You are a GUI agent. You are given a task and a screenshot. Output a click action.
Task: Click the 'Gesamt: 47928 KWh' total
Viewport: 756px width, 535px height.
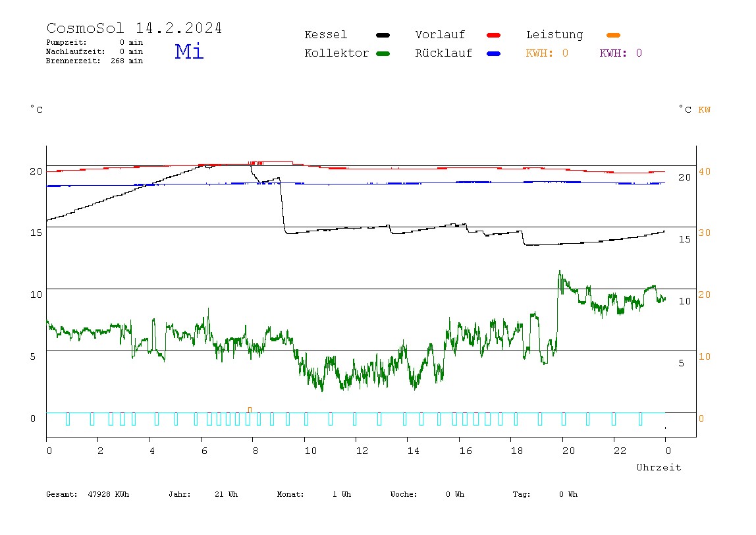(88, 494)
